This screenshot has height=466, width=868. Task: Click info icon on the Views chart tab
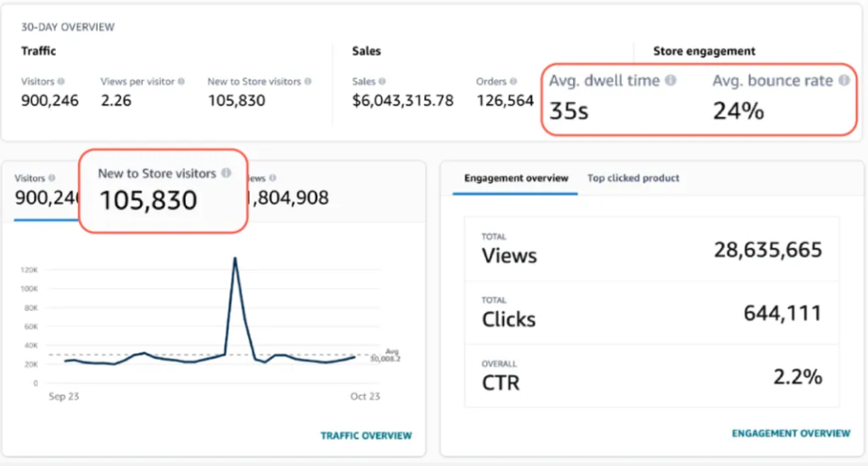(x=272, y=179)
